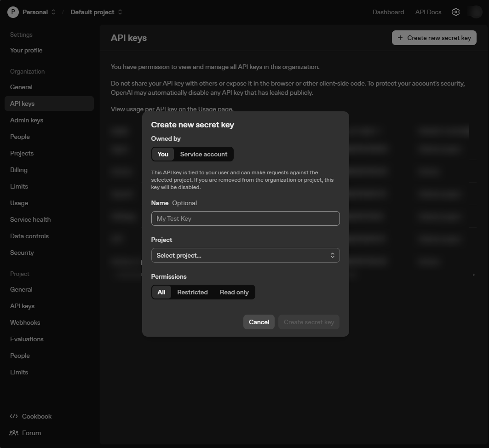Cancel the secret key dialog

tap(259, 322)
